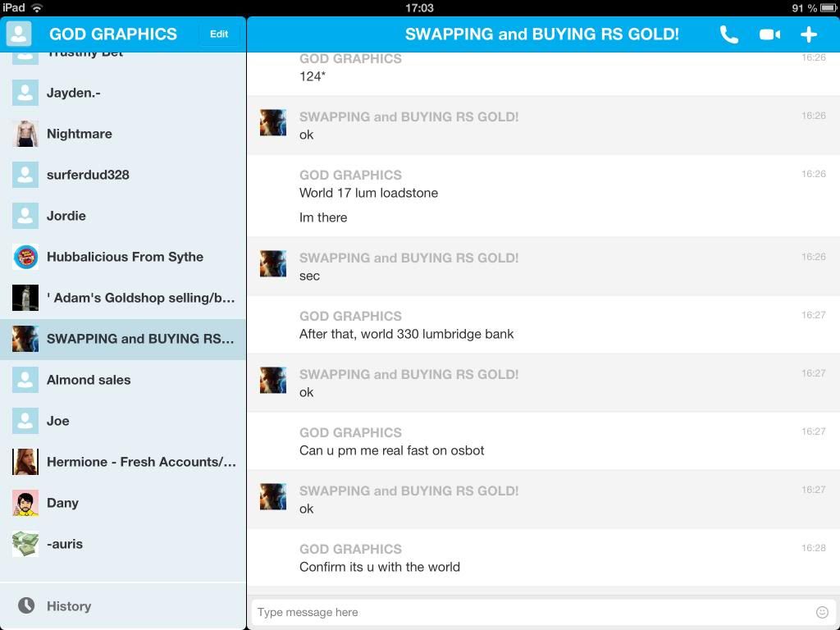Tap the Dany cartoon avatar
Screen dimensions: 840x630
pyautogui.click(x=25, y=503)
